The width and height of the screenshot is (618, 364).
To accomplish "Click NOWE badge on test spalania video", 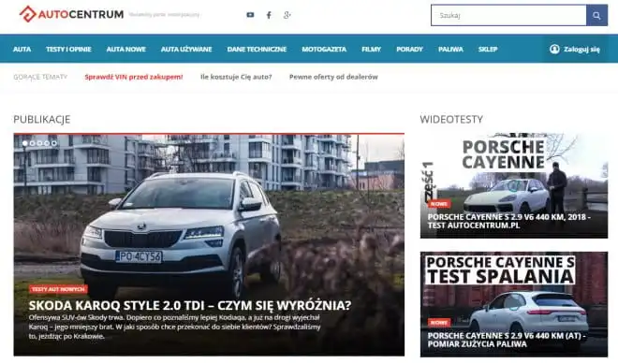I will [439, 323].
